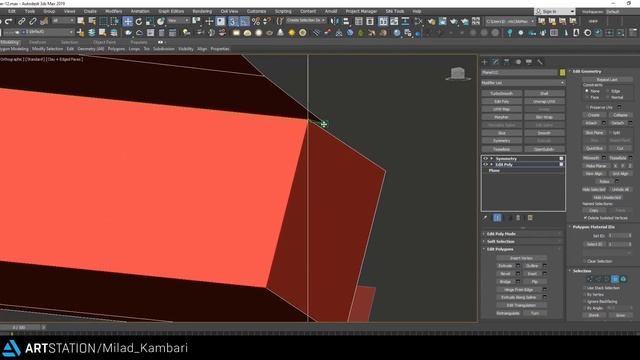Click the TurboSmooth modifier button
Image resolution: width=640 pixels, height=360 pixels.
pos(502,93)
